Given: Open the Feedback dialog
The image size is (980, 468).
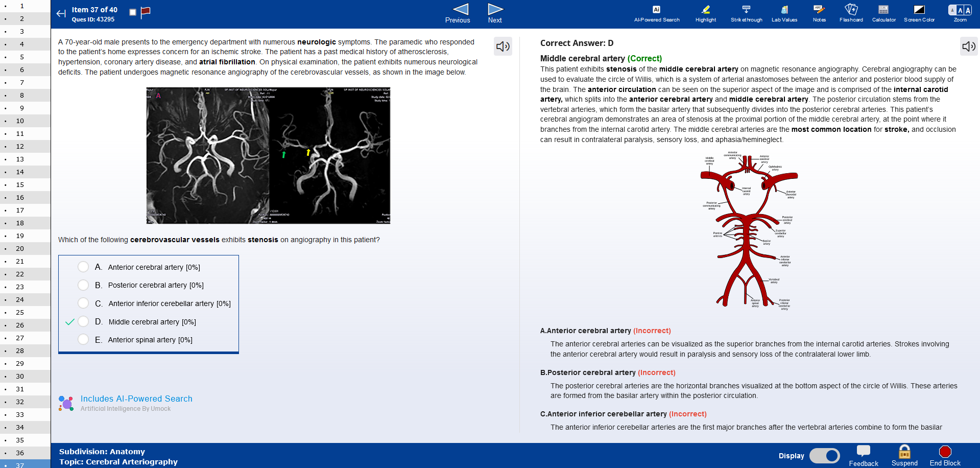Looking at the screenshot, I should (x=864, y=456).
